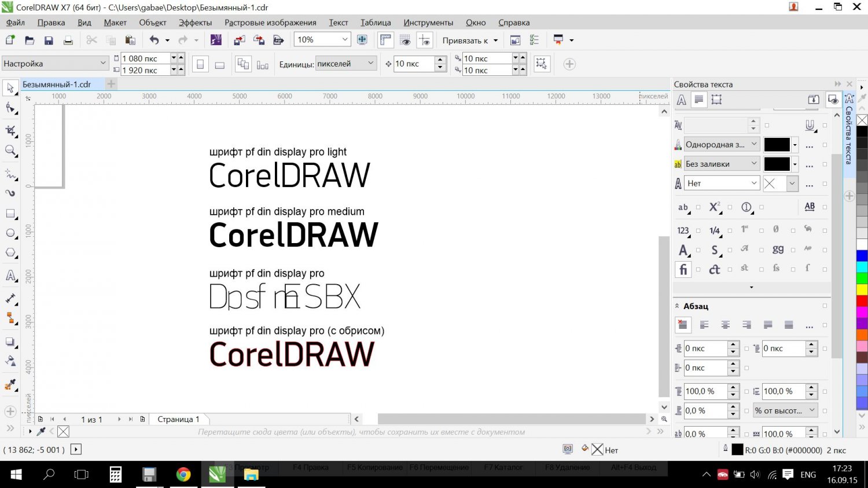Open the Таблица menu

coord(376,23)
